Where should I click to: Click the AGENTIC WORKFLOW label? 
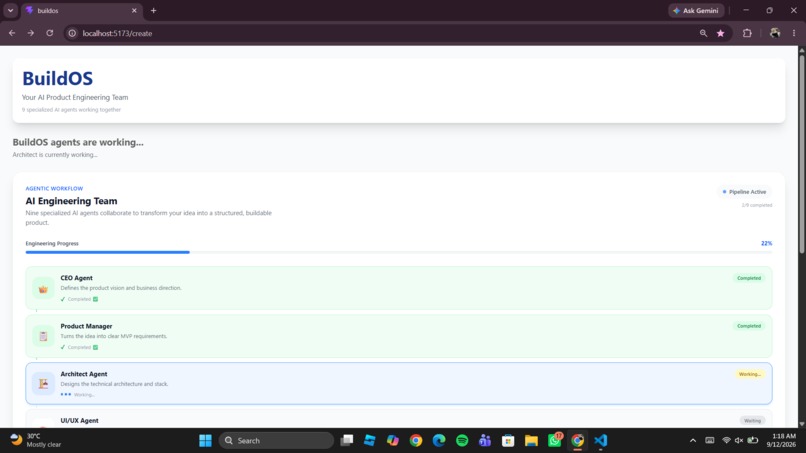[x=54, y=189]
